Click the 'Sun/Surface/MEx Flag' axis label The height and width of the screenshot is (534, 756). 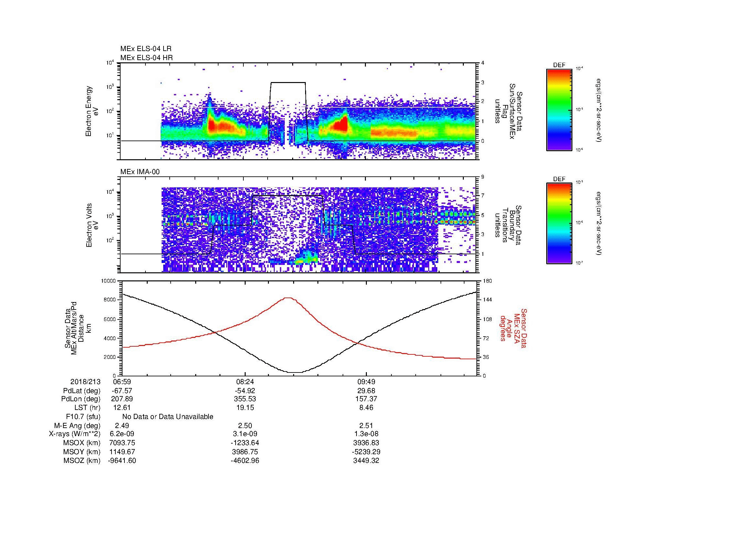coord(509,111)
